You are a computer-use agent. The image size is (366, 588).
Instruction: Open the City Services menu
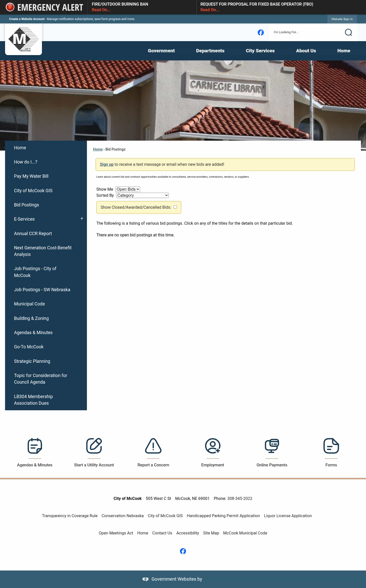260,51
